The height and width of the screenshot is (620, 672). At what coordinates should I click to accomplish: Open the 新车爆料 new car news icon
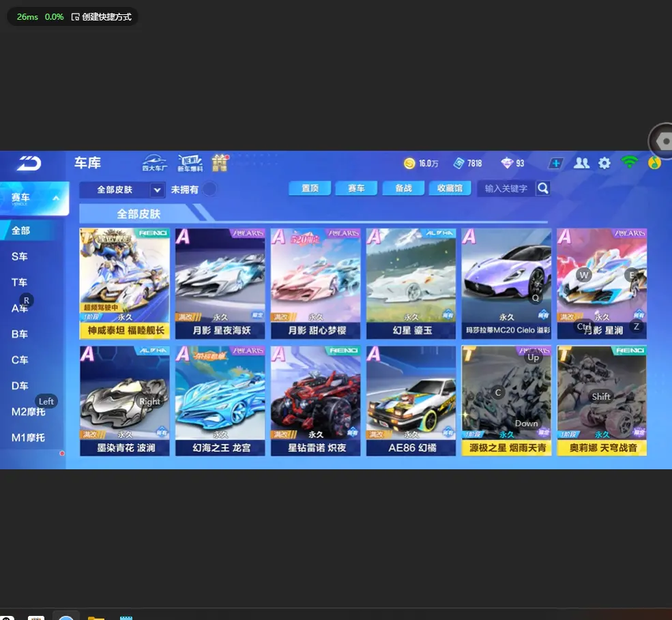[190, 163]
